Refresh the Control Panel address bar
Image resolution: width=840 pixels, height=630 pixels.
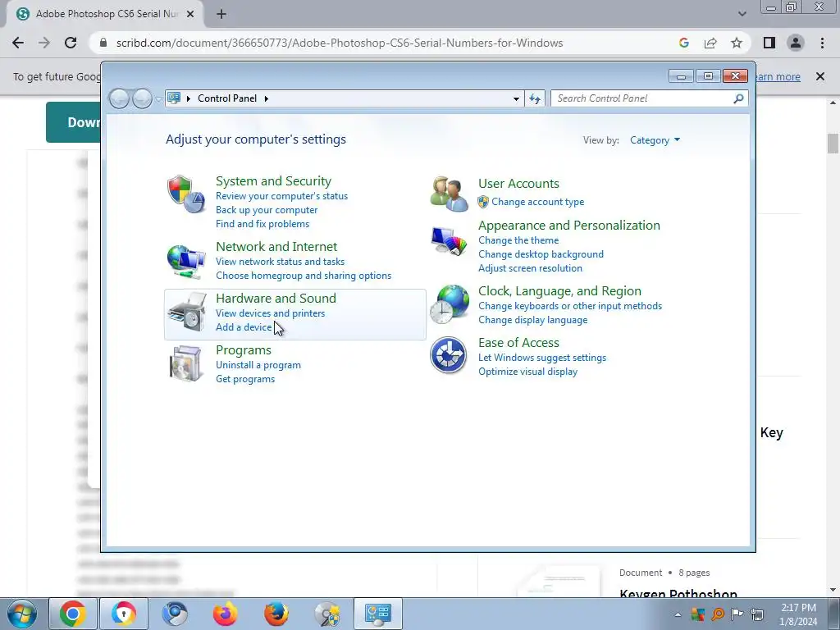coord(535,98)
